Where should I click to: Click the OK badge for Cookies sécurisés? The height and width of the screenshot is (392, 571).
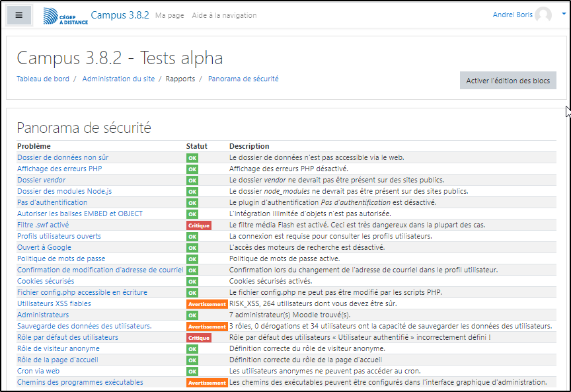192,282
